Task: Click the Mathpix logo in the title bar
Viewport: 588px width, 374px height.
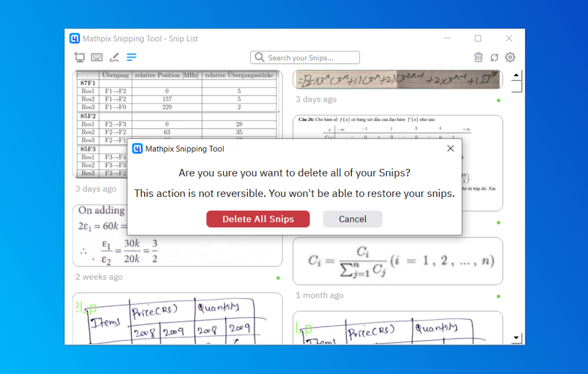Action: pyautogui.click(x=75, y=38)
